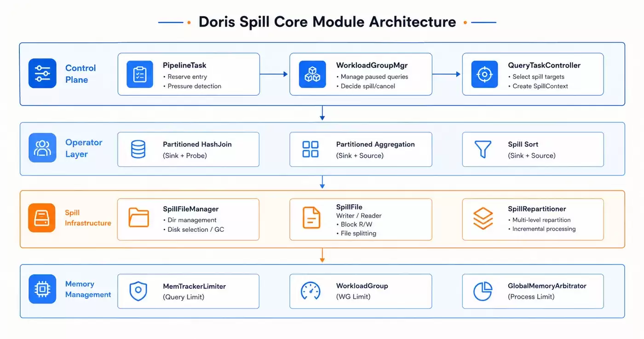This screenshot has width=644, height=339.
Task: Click the '(WG Limit)' text
Action: 353,297
